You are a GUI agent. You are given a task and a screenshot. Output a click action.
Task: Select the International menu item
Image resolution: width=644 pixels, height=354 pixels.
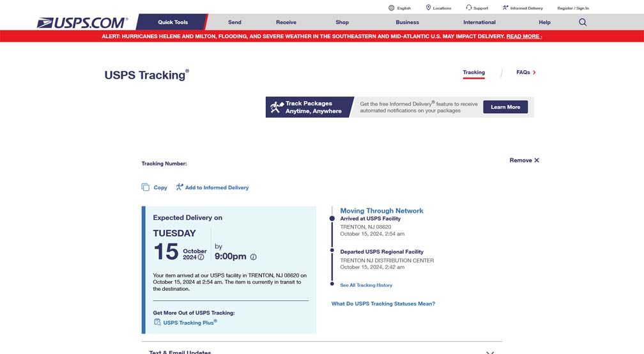(479, 22)
